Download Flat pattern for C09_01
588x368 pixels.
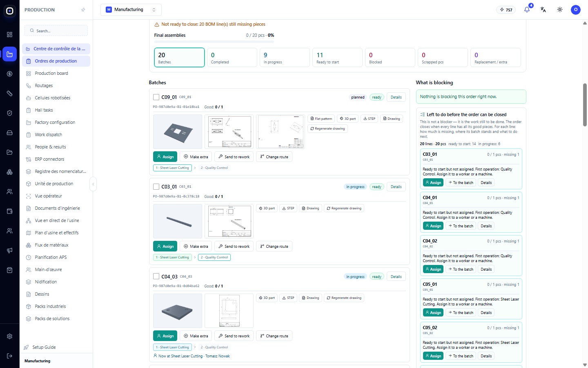(x=321, y=119)
